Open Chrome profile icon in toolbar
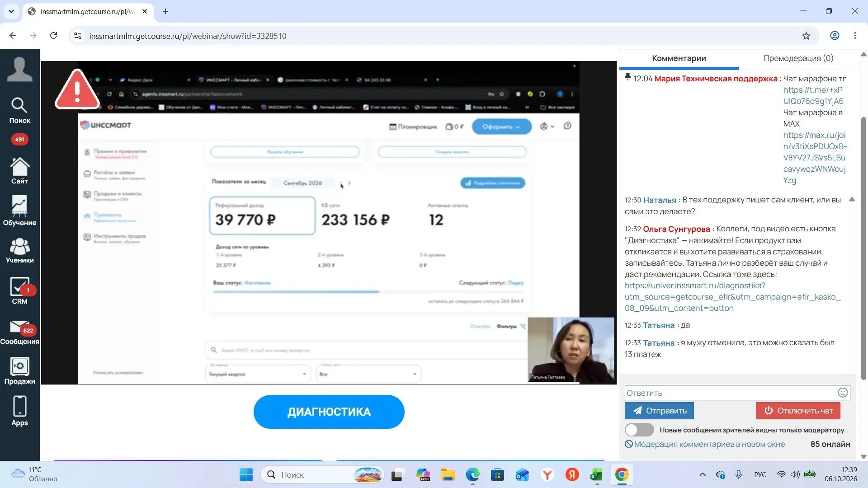The width and height of the screenshot is (868, 488). point(835,36)
